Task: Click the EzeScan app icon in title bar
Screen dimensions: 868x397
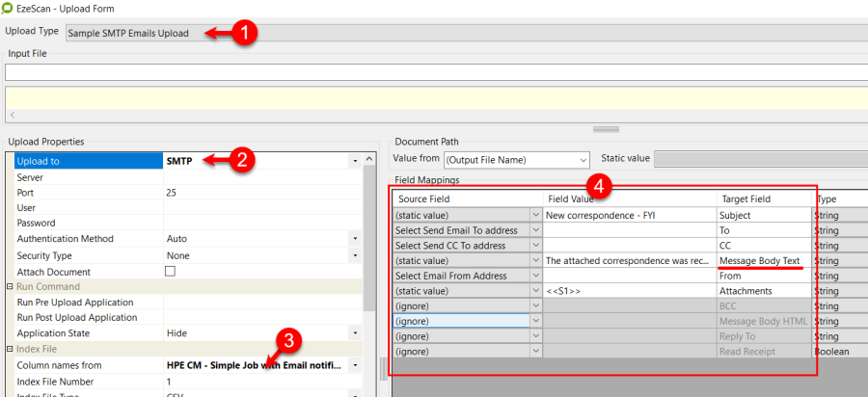Action: (8, 9)
